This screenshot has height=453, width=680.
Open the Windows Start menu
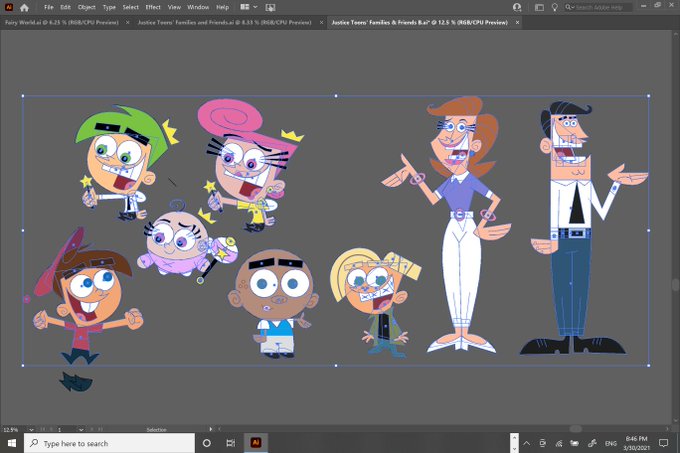click(12, 443)
